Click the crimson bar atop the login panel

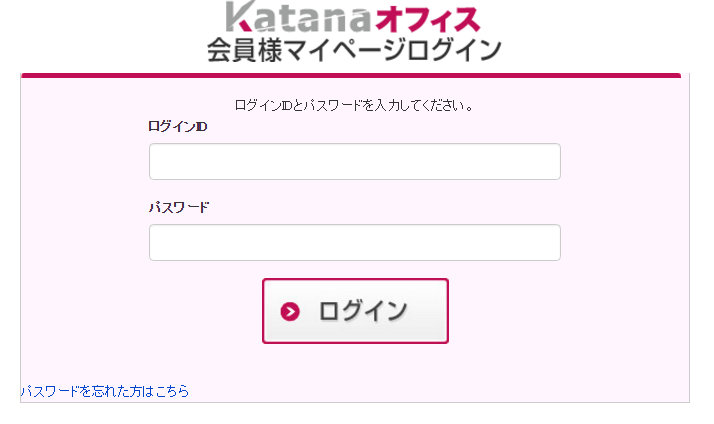click(x=350, y=75)
